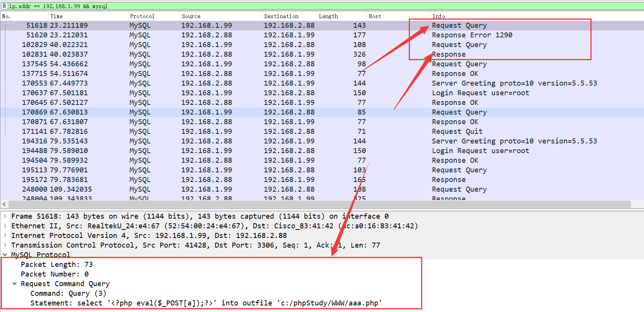Select packet number 170871 in list
The width and height of the screenshot is (644, 312).
[x=322, y=122]
